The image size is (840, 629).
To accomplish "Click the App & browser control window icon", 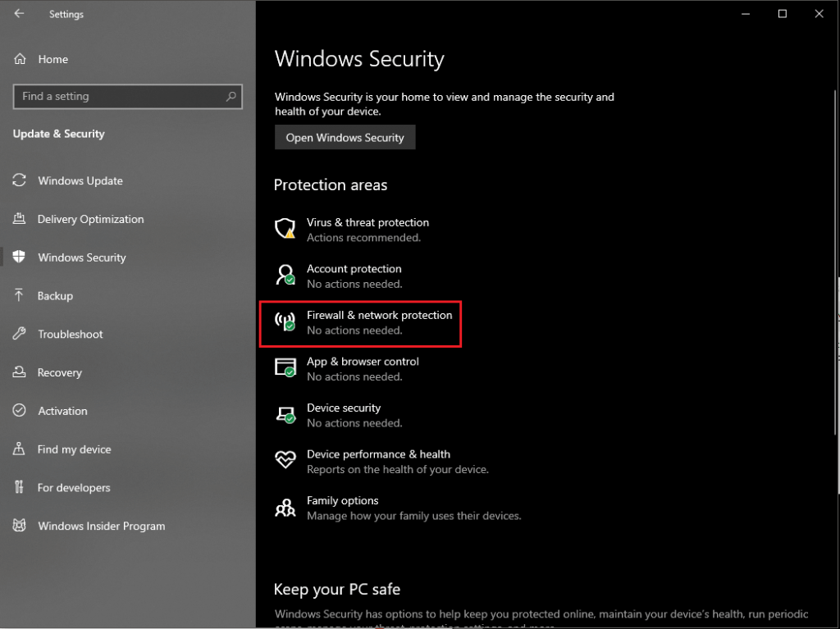I will coord(285,368).
